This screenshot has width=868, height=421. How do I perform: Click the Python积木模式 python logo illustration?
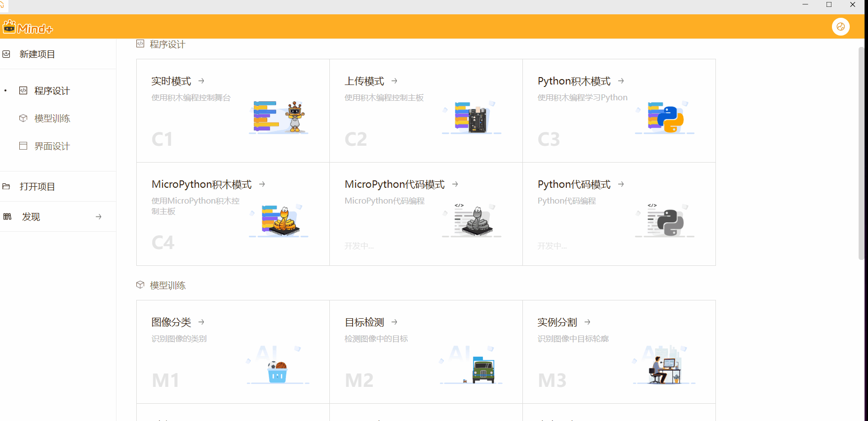[x=665, y=118]
